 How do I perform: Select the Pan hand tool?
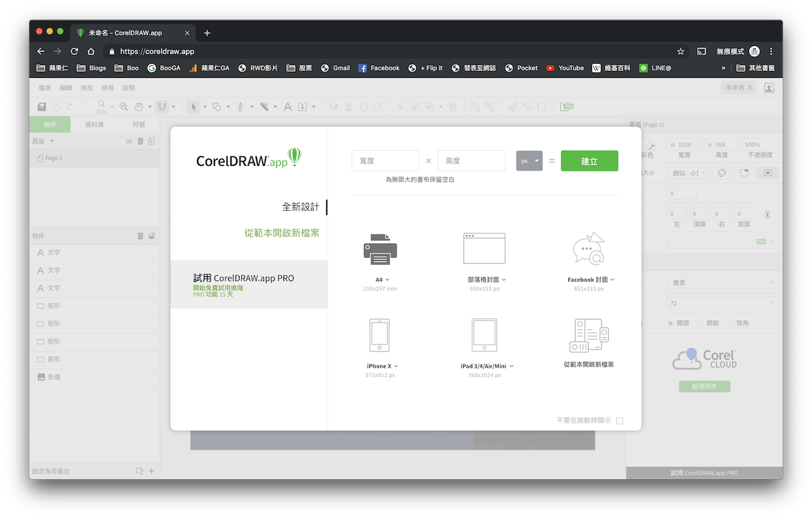coord(139,107)
